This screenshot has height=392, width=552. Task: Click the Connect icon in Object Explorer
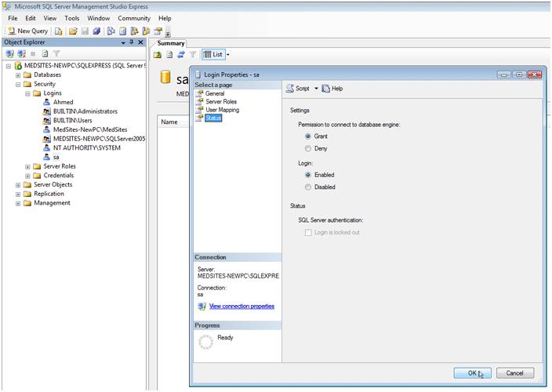pos(10,54)
